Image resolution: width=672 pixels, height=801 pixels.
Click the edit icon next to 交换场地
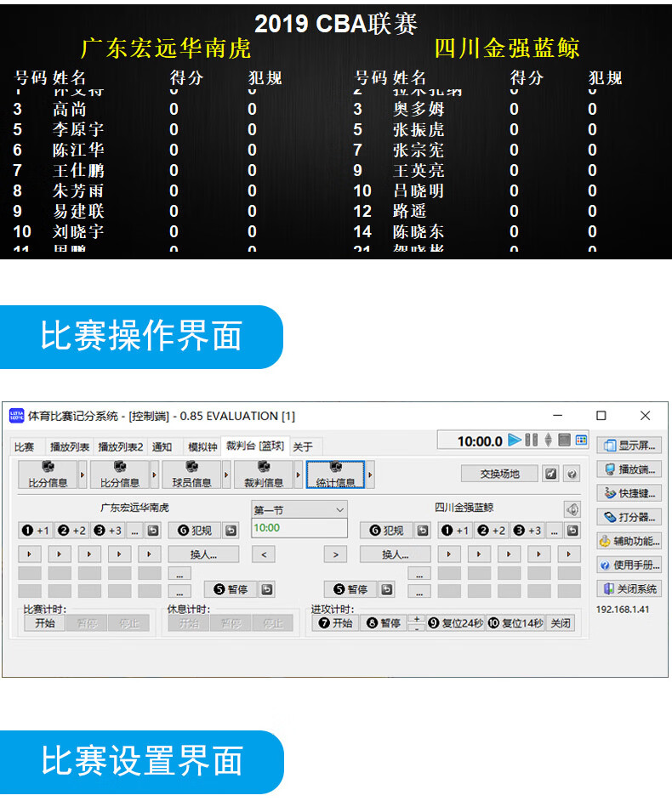pyautogui.click(x=551, y=474)
